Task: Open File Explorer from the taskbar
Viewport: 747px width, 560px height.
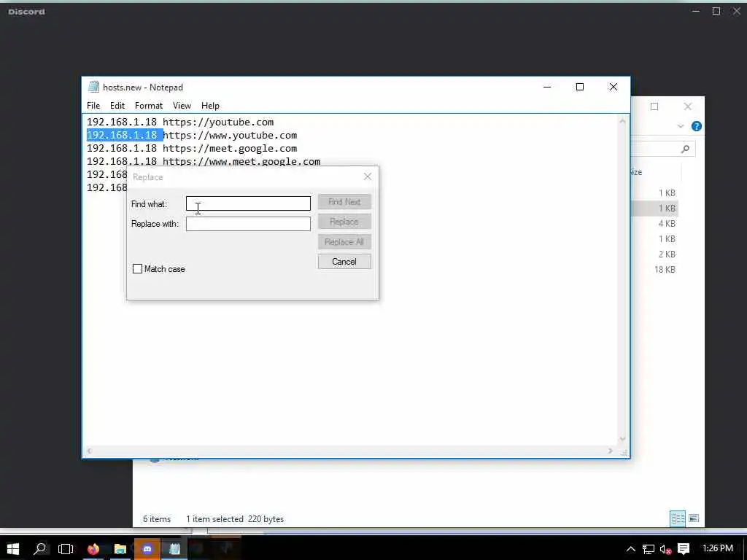Action: point(120,549)
